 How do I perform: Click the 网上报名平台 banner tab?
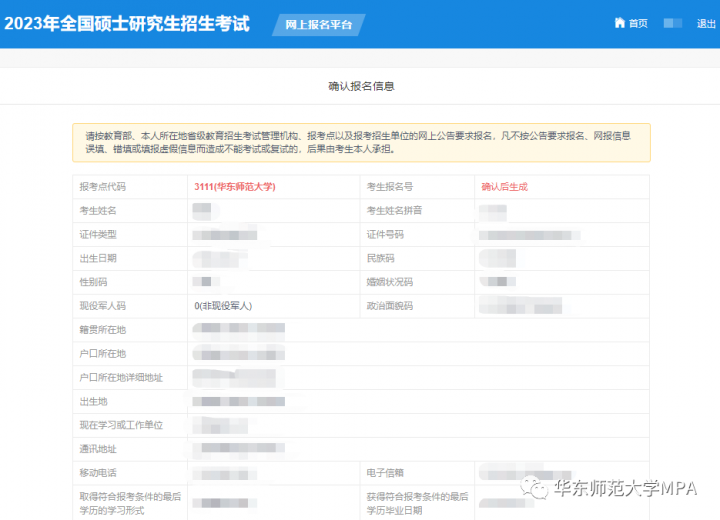point(319,24)
